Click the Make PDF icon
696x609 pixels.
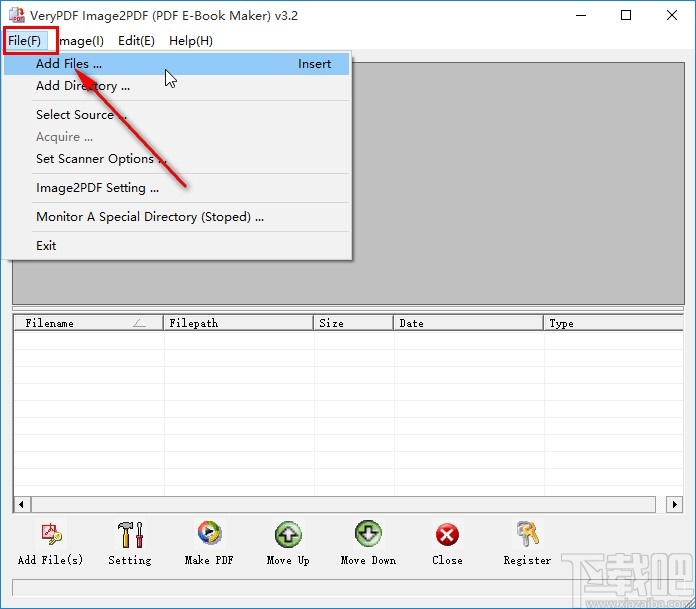pyautogui.click(x=209, y=534)
